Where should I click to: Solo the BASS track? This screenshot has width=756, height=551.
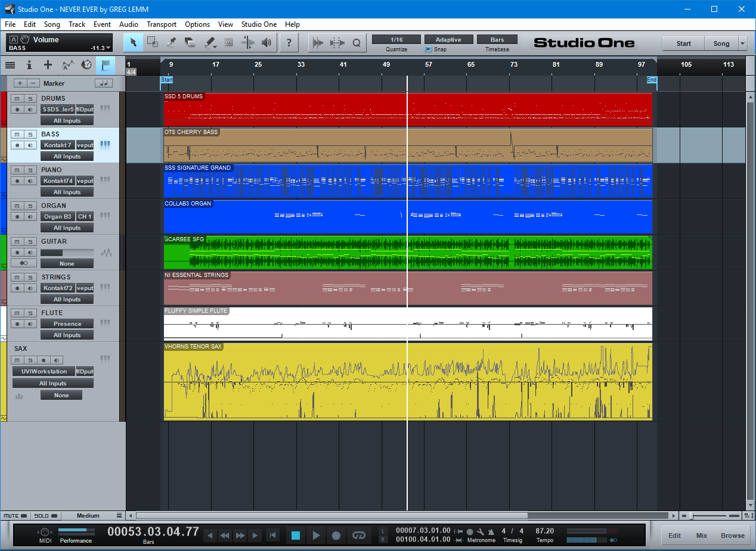coord(30,135)
